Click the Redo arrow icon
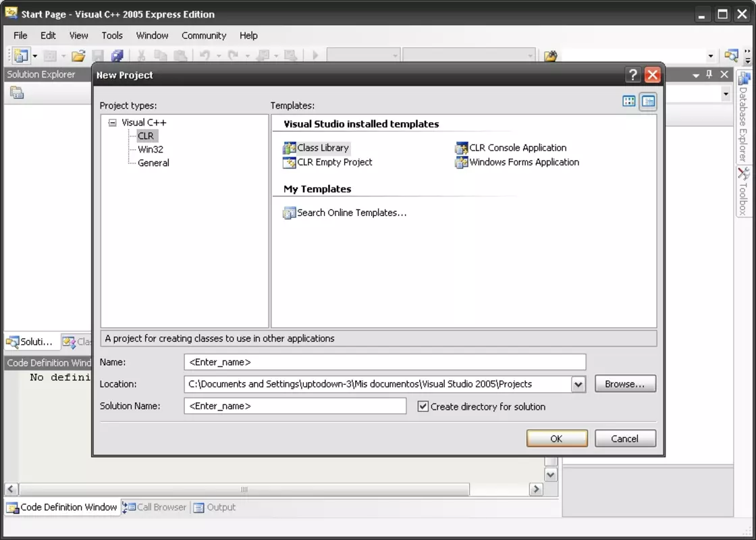Viewport: 756px width, 540px height. click(x=234, y=56)
